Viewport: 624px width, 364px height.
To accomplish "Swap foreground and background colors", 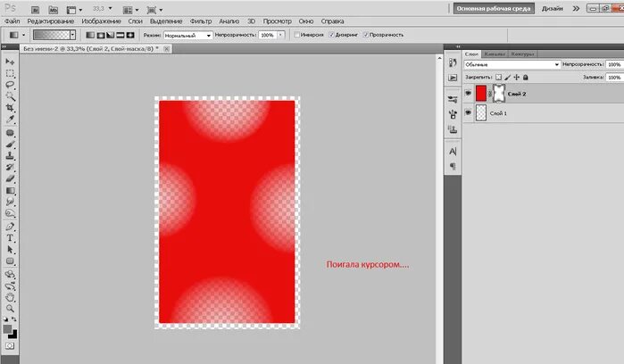I will tap(14, 319).
